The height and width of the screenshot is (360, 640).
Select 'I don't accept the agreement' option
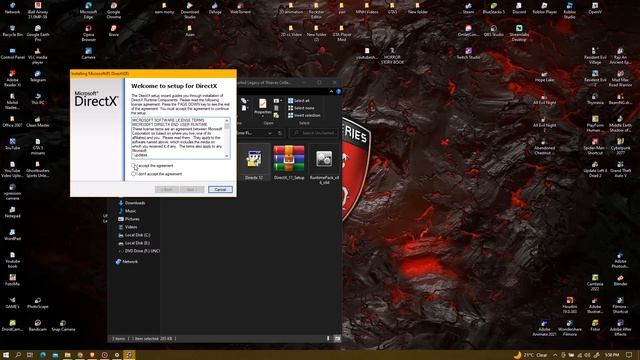click(133, 174)
